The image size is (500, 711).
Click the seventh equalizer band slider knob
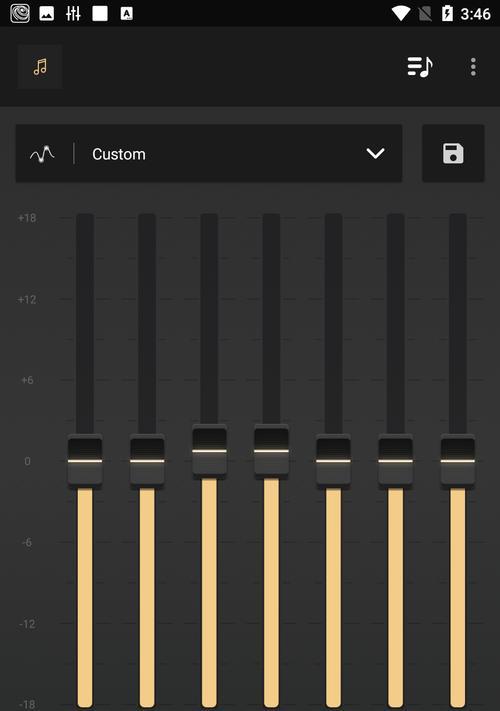[457, 461]
